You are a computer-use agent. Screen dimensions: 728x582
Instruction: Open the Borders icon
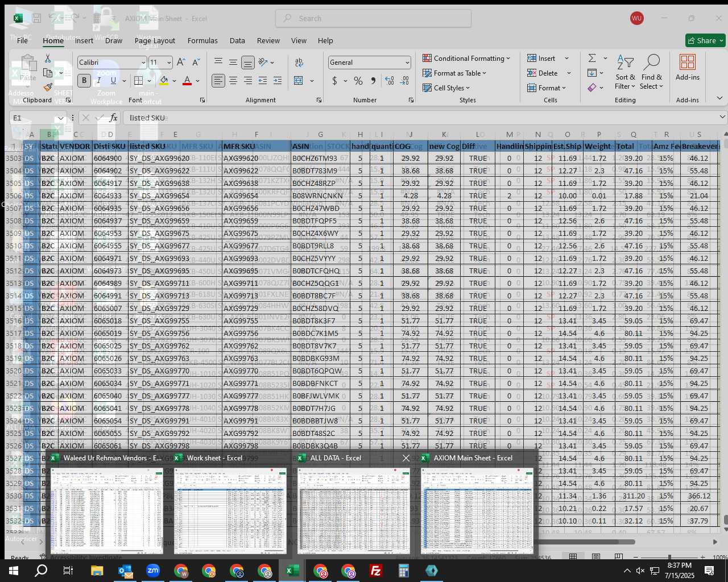pos(138,81)
